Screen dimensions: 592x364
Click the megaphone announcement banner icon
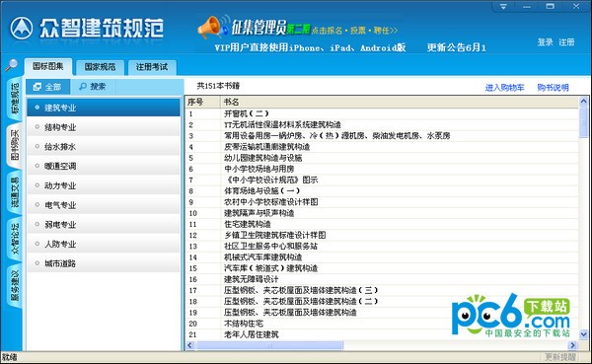[210, 27]
